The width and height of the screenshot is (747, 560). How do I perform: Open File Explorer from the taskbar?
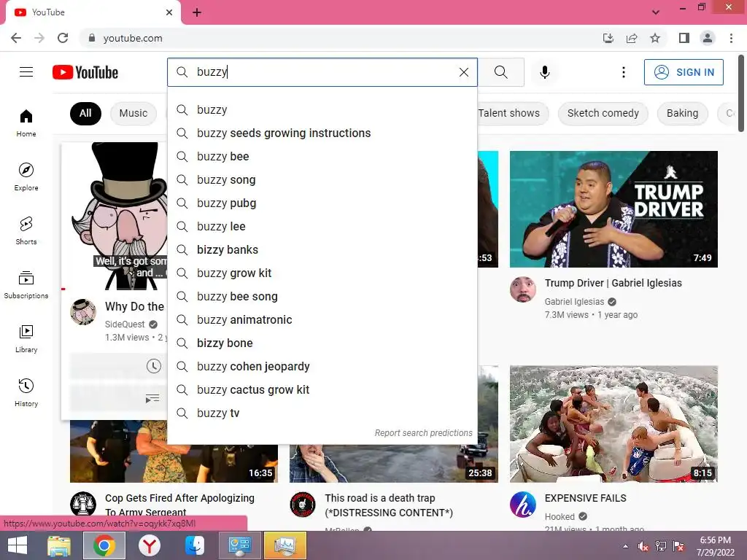pos(59,545)
